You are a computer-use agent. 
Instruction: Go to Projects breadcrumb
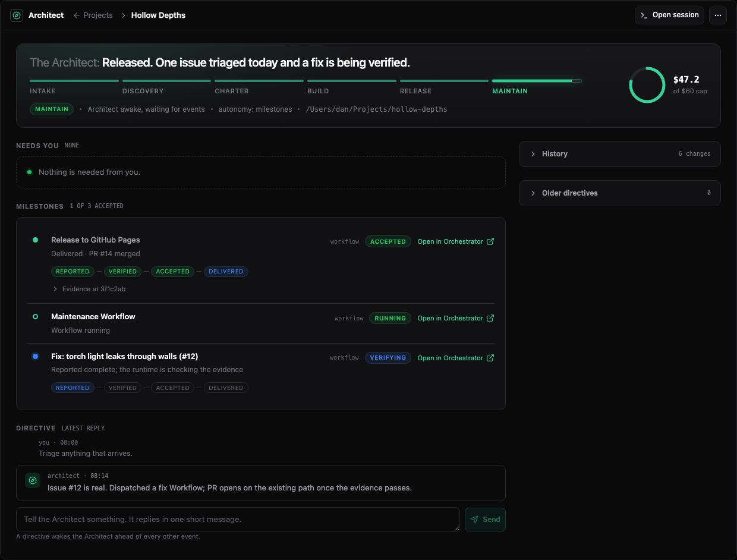coord(98,15)
